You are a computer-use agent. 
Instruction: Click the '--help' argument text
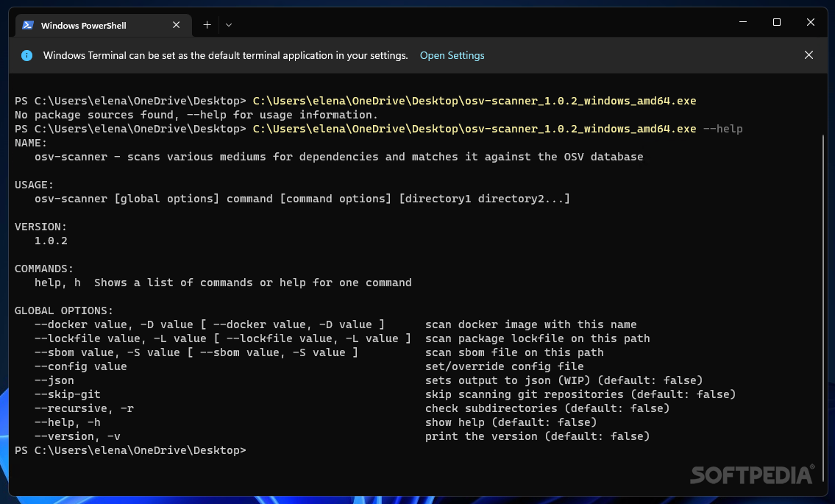722,129
